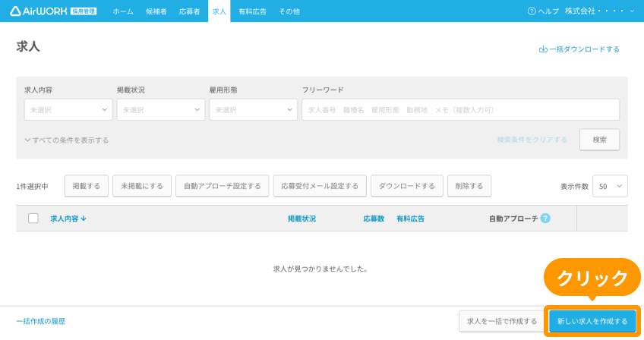Image resolution: width=644 pixels, height=340 pixels.
Task: Click 応募受付メール設定する button
Action: coord(320,186)
